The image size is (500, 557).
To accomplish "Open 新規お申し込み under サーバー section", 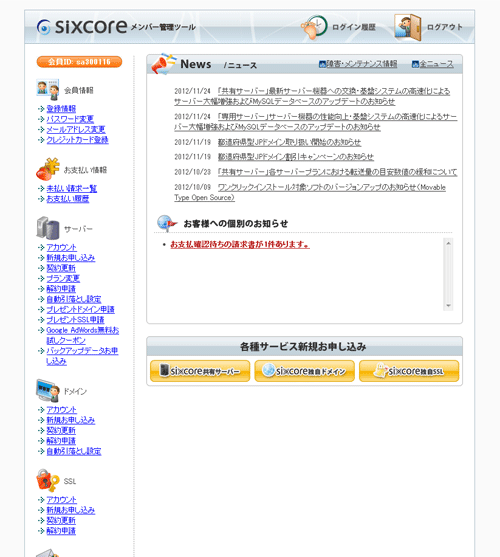I will click(71, 258).
